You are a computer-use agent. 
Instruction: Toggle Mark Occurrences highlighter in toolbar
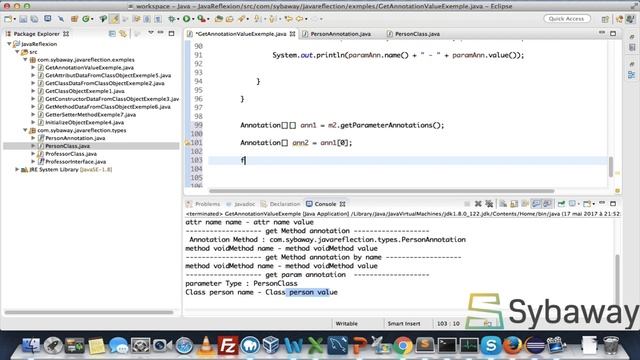point(114,19)
